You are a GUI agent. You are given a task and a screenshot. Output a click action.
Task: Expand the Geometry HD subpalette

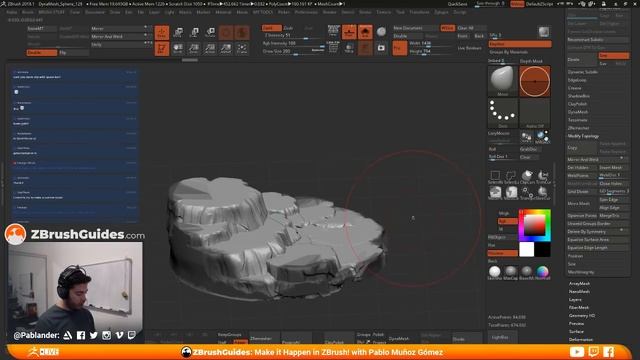click(x=582, y=316)
